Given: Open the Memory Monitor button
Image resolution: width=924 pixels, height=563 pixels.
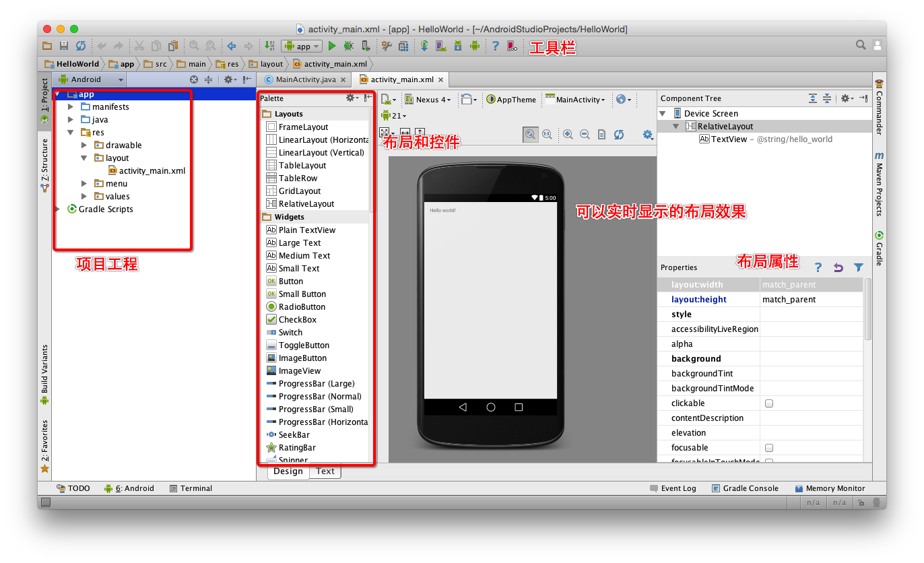Looking at the screenshot, I should point(830,488).
